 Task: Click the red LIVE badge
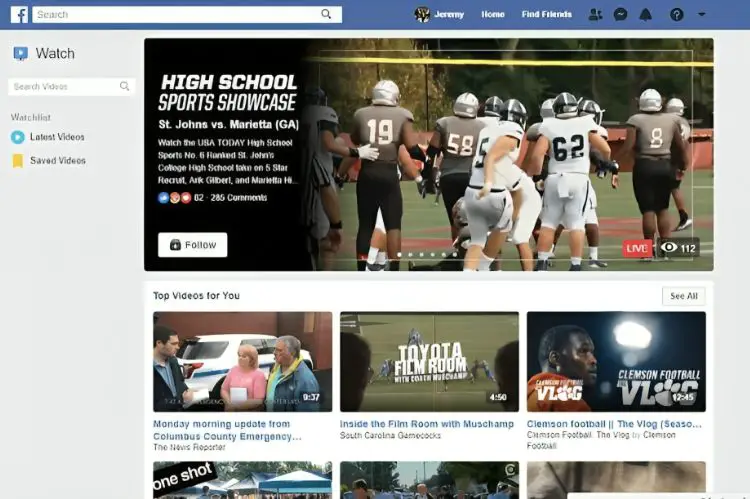637,248
